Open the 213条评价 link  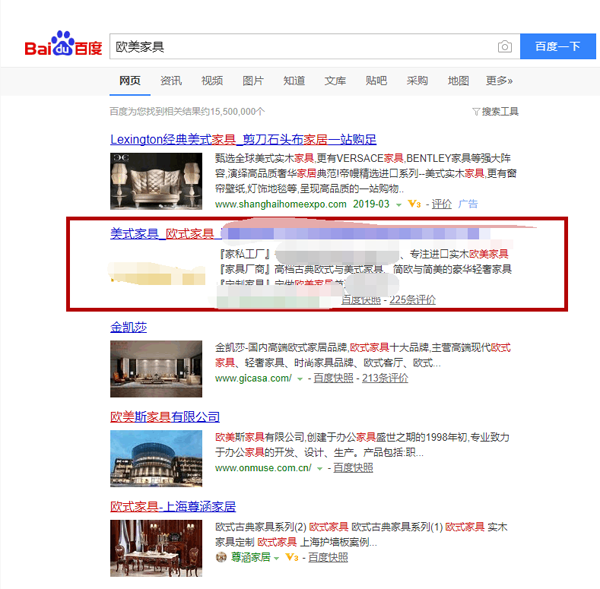point(385,378)
